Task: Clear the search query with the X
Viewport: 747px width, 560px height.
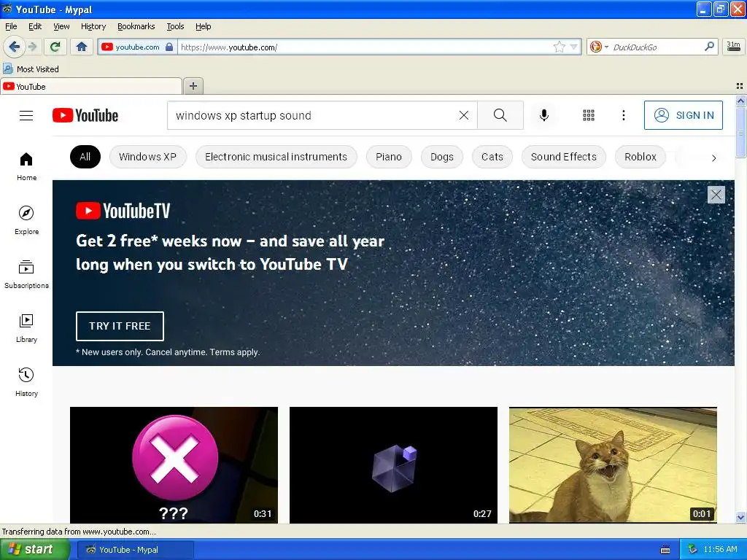Action: [463, 115]
